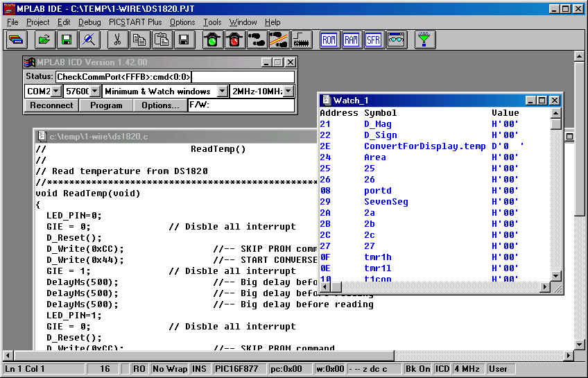
Task: Expand the Minimum & Watch windows dropdown
Action: 223,91
